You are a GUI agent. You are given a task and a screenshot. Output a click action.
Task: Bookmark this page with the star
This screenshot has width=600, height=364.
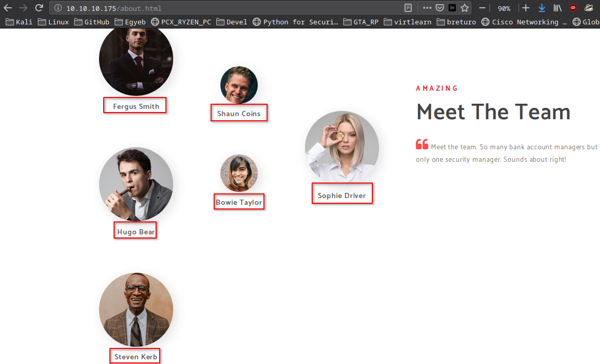pos(465,8)
